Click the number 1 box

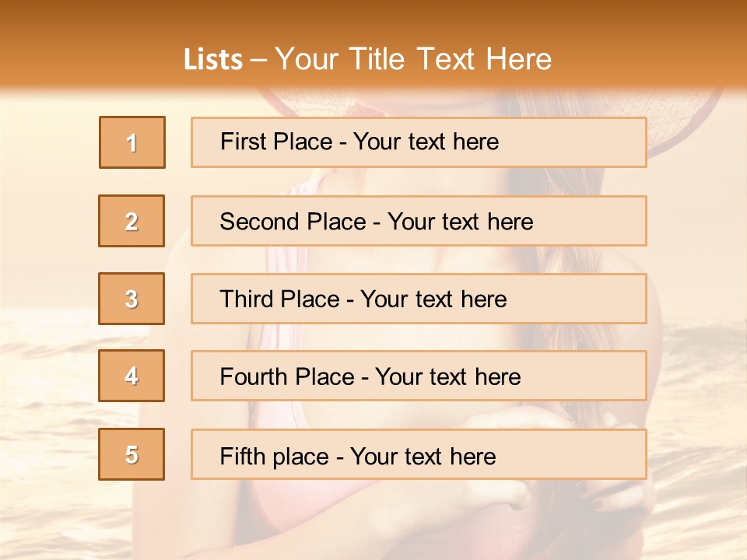[132, 142]
